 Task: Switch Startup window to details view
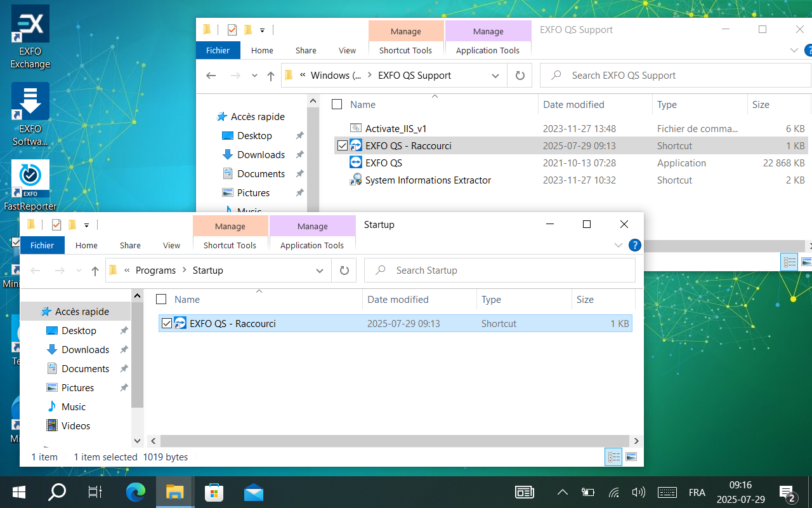(x=613, y=457)
